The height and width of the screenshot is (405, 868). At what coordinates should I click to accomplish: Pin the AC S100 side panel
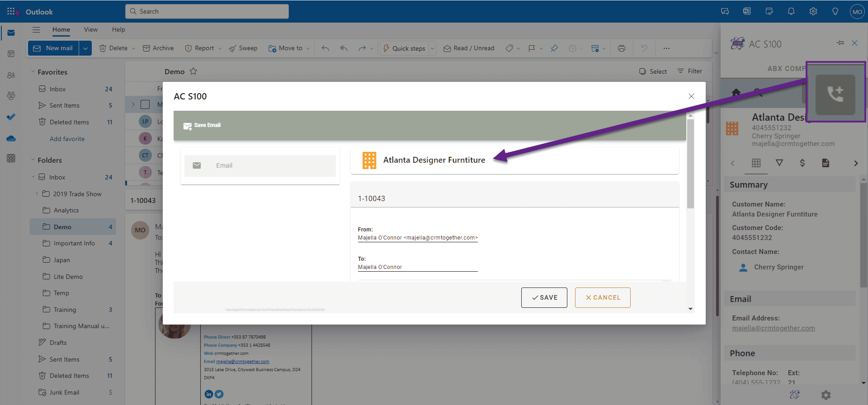click(840, 43)
